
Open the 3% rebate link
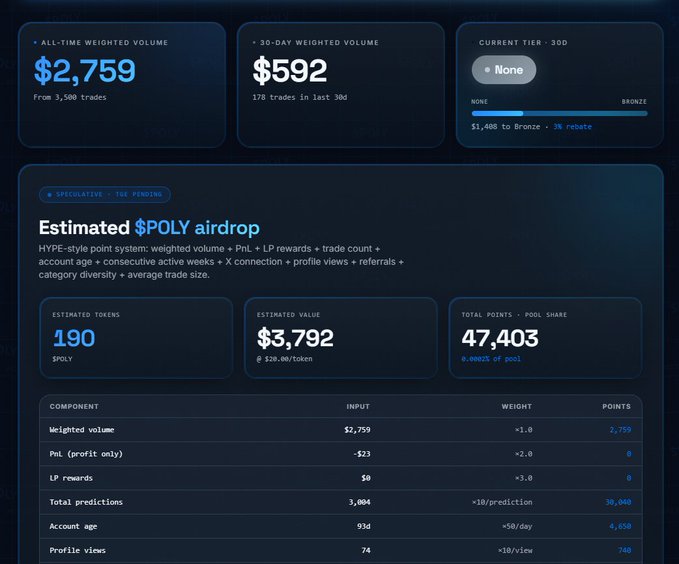click(x=572, y=126)
